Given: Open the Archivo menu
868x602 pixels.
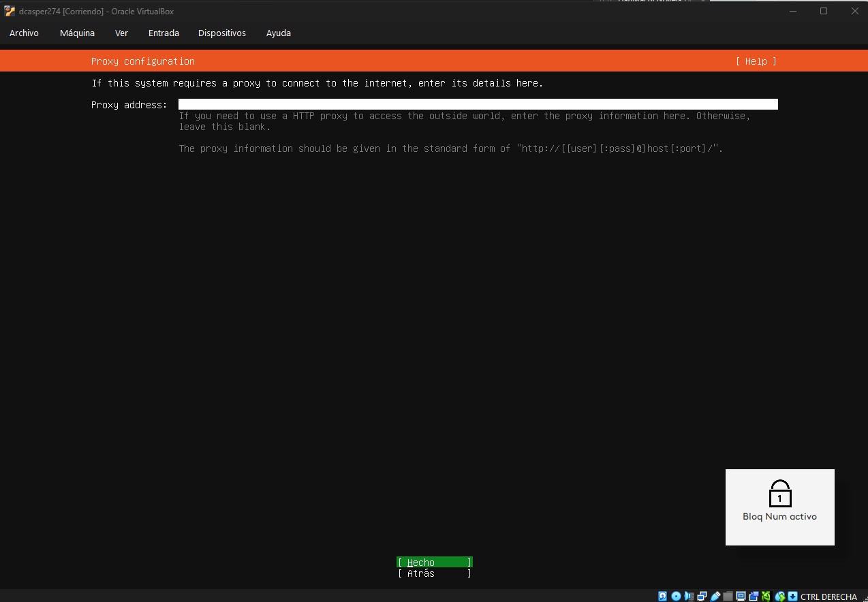Looking at the screenshot, I should click(24, 33).
